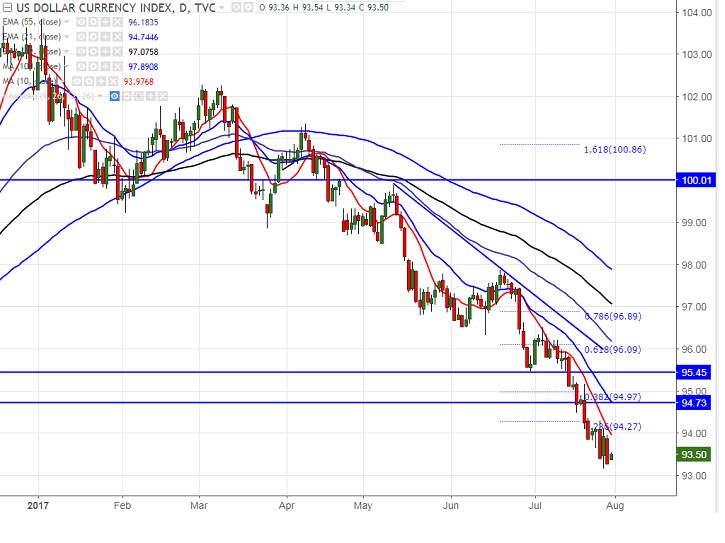
Task: Click the May label on the time axis
Action: pyautogui.click(x=363, y=506)
